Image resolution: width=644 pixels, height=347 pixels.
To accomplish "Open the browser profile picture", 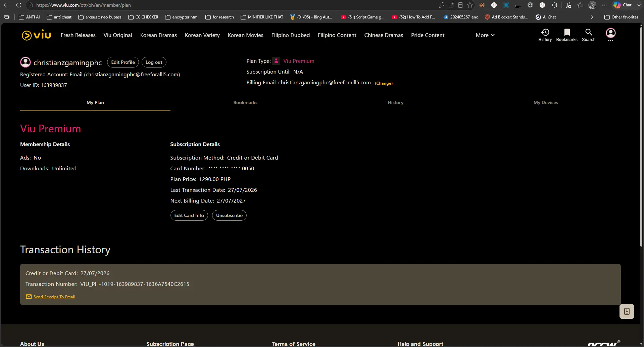I will point(592,5).
